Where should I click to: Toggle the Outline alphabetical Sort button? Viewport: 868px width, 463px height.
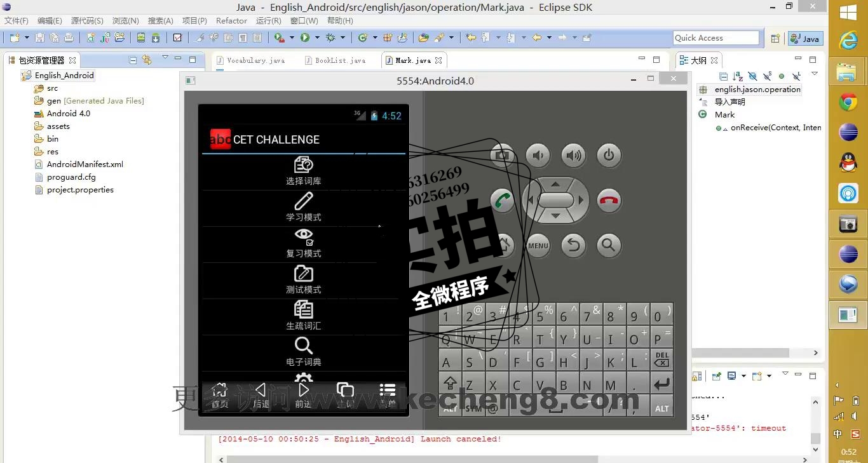pyautogui.click(x=738, y=76)
